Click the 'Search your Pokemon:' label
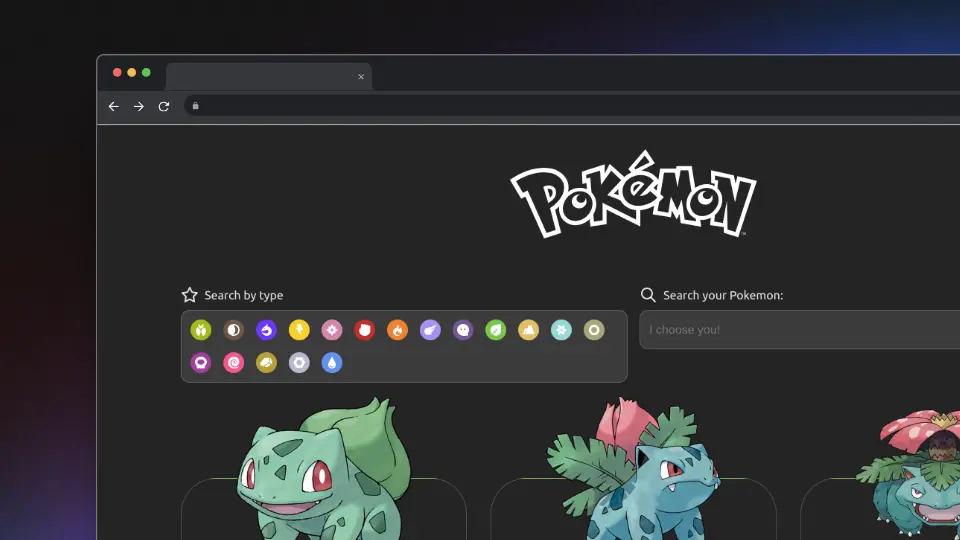Screen dimensions: 960x540 (723, 295)
